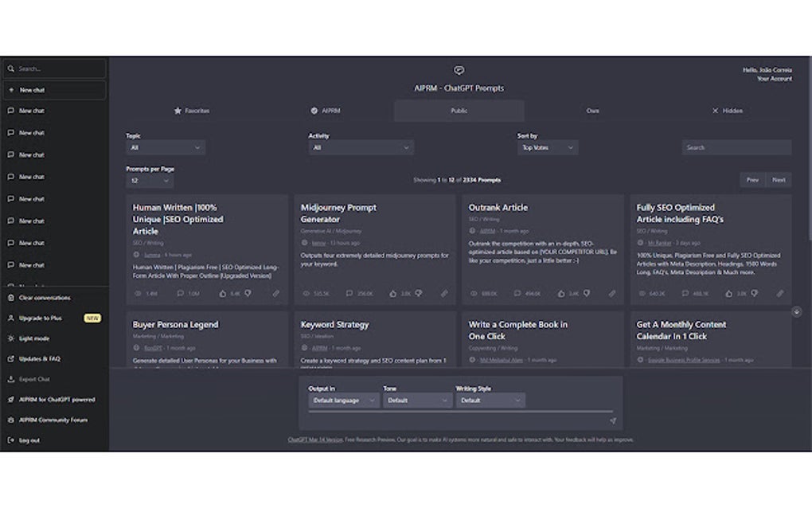The width and height of the screenshot is (812, 508).
Task: Click Clear conversations in sidebar
Action: tap(45, 299)
